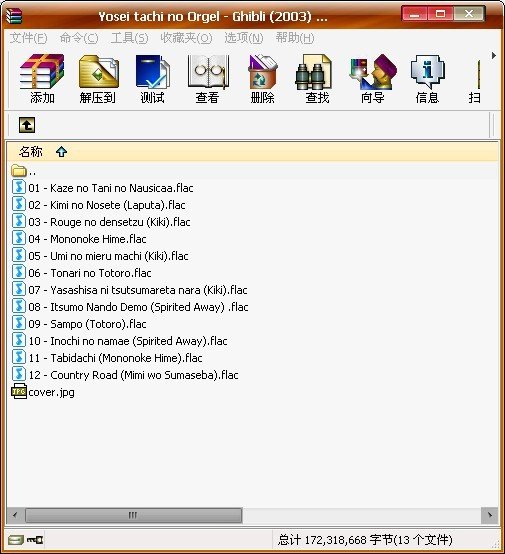
Task: Click the 解压到 (Extract to) icon
Action: click(x=98, y=79)
